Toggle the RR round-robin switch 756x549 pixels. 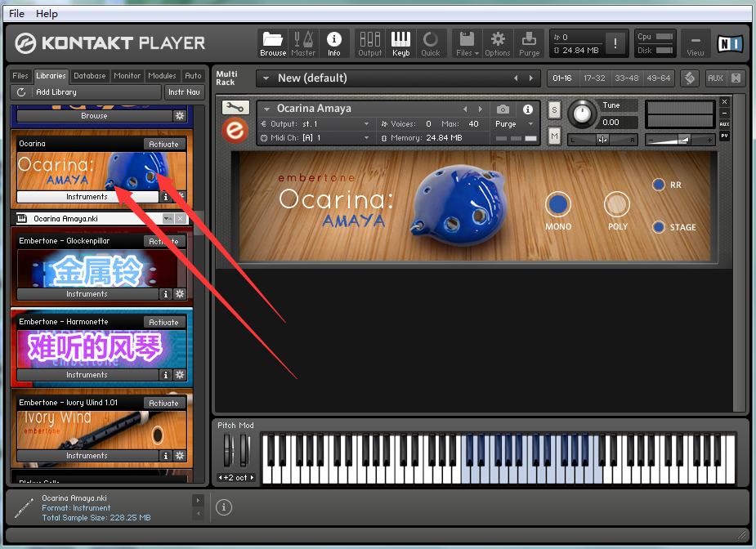tap(659, 185)
